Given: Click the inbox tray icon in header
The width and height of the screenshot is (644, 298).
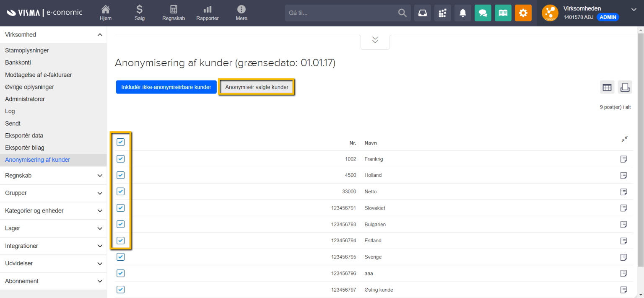Looking at the screenshot, I should (x=422, y=13).
